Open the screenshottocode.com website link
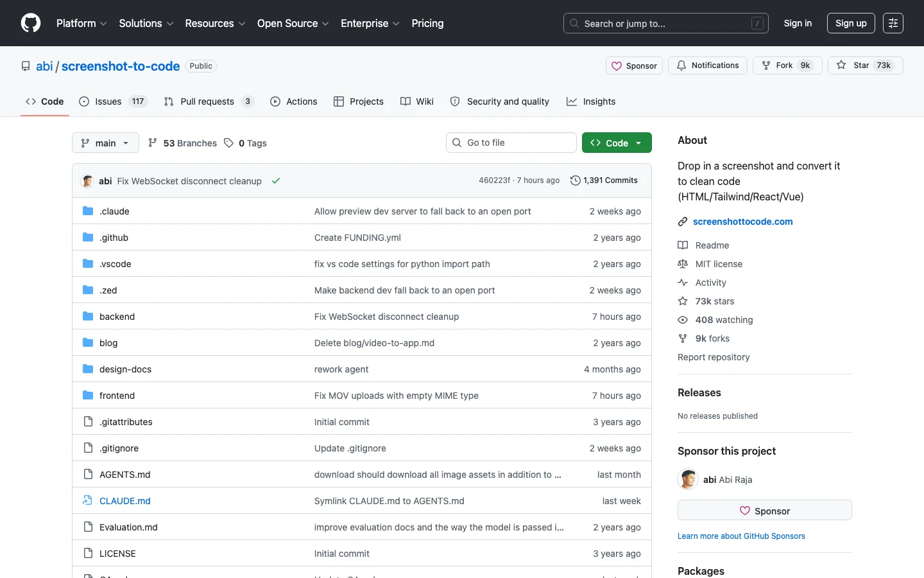This screenshot has width=924, height=578. [x=742, y=222]
